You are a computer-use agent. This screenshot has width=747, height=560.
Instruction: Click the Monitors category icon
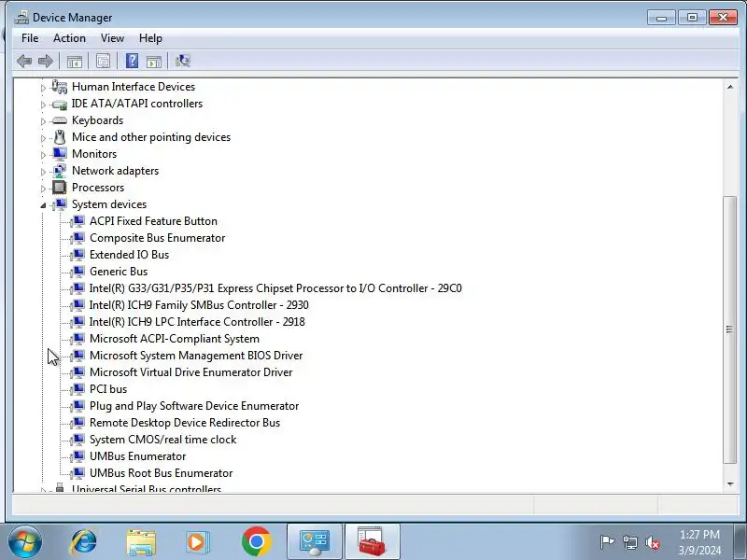pyautogui.click(x=60, y=154)
